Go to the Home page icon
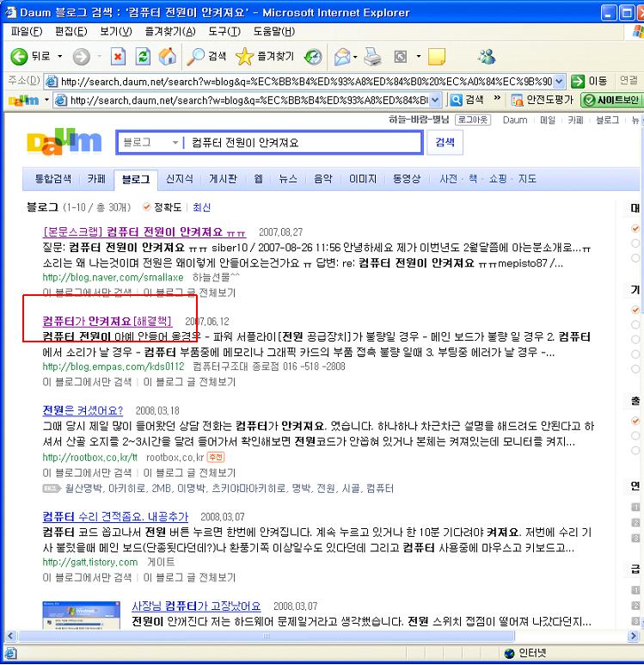The width and height of the screenshot is (644, 665). pyautogui.click(x=168, y=56)
